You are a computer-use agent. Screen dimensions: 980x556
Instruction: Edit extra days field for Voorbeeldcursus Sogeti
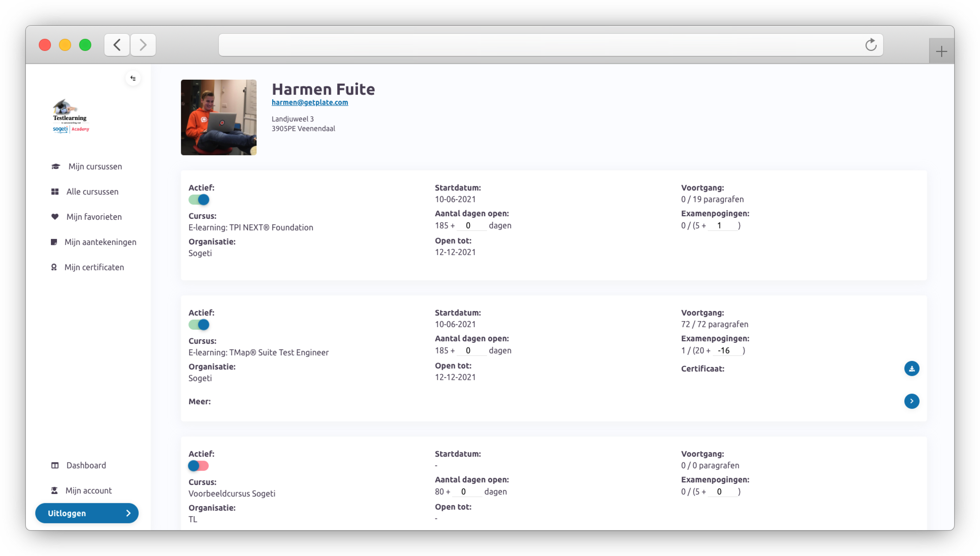[467, 492]
